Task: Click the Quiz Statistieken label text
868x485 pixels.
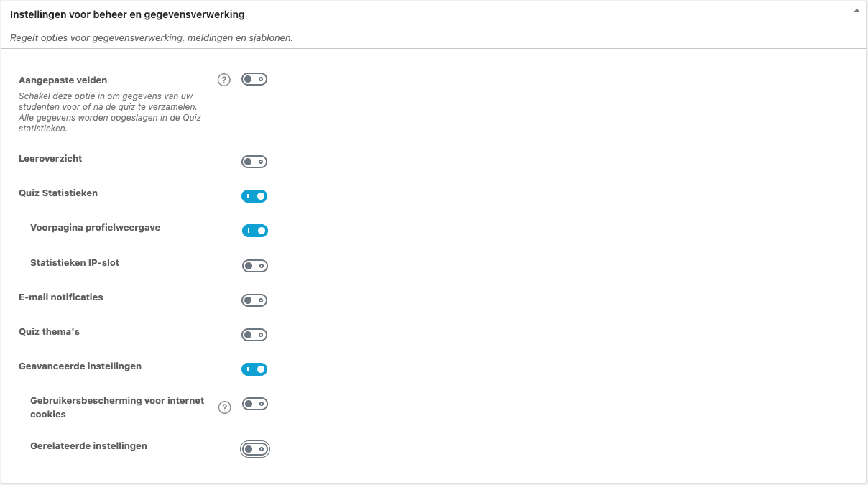Action: [58, 193]
